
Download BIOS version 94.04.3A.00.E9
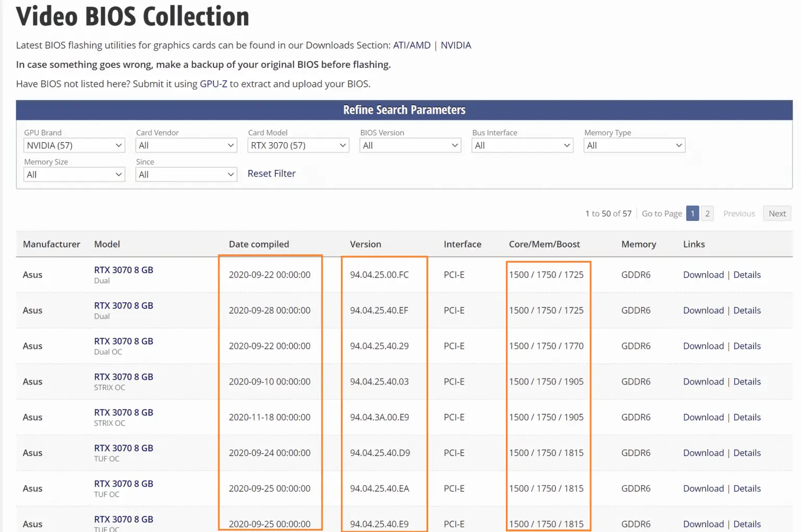coord(703,417)
